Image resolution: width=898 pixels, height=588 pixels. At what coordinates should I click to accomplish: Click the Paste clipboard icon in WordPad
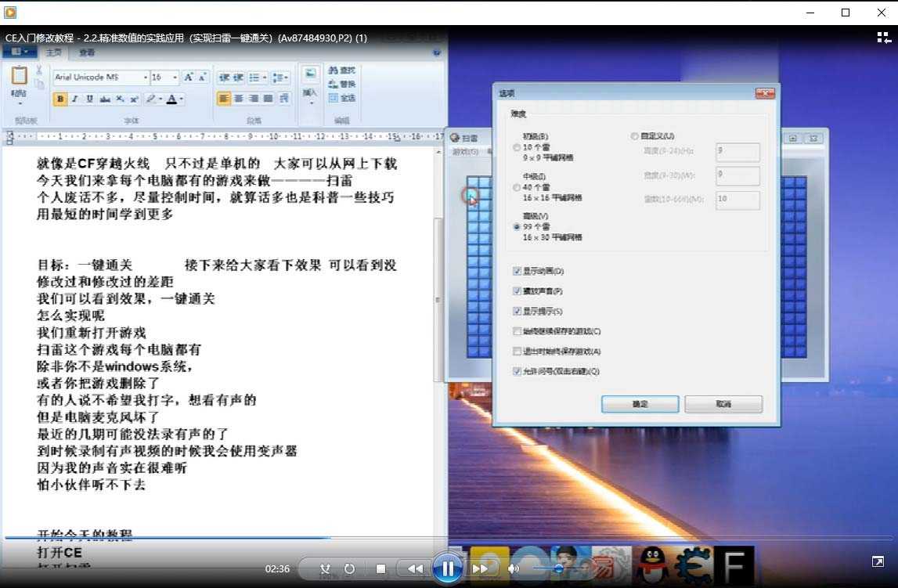coord(19,76)
